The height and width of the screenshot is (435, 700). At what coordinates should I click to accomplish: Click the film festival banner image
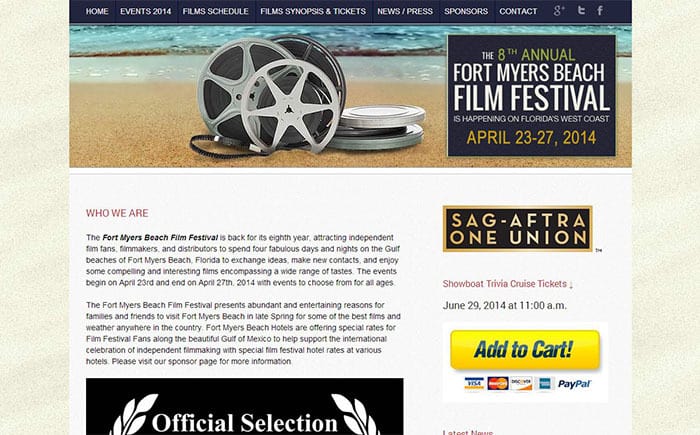click(x=350, y=96)
